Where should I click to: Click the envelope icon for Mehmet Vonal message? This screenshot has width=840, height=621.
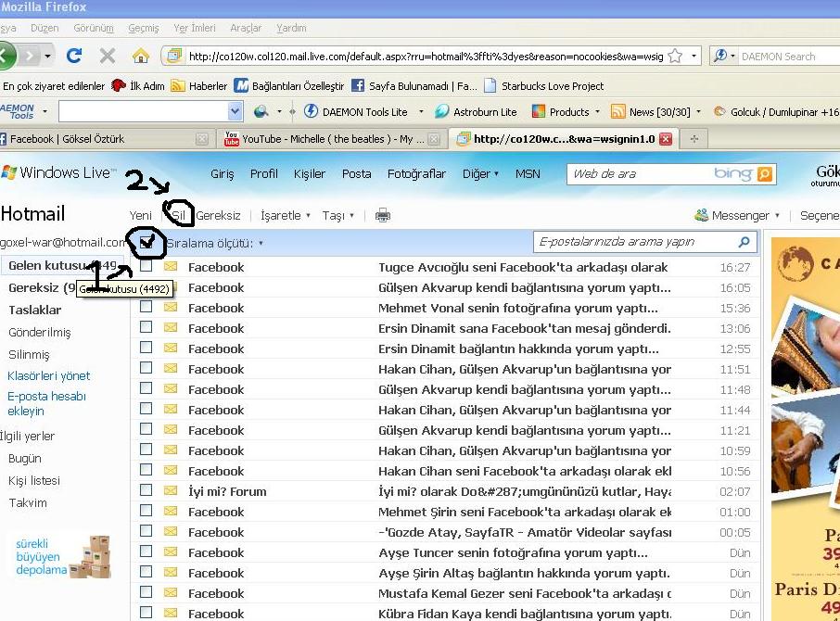(171, 308)
